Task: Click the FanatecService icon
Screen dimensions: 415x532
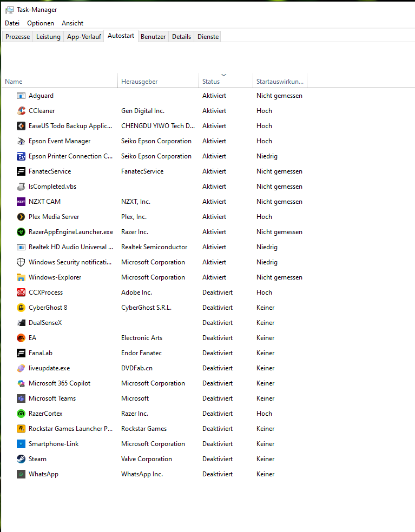Action: tap(21, 172)
